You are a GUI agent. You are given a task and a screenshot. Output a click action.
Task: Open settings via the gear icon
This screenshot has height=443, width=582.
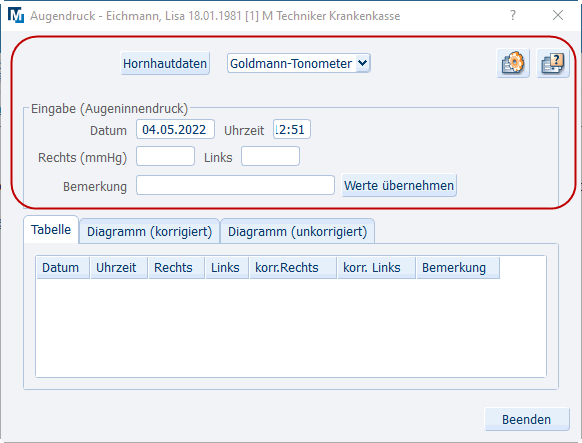pyautogui.click(x=513, y=63)
